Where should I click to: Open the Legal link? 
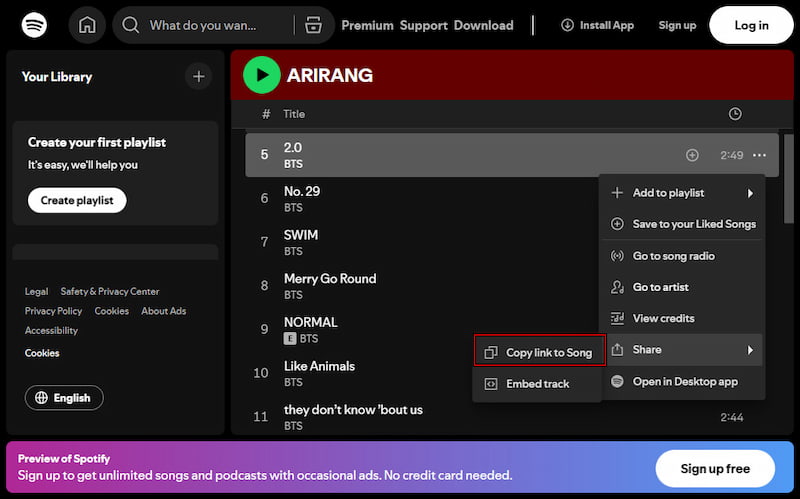[36, 291]
